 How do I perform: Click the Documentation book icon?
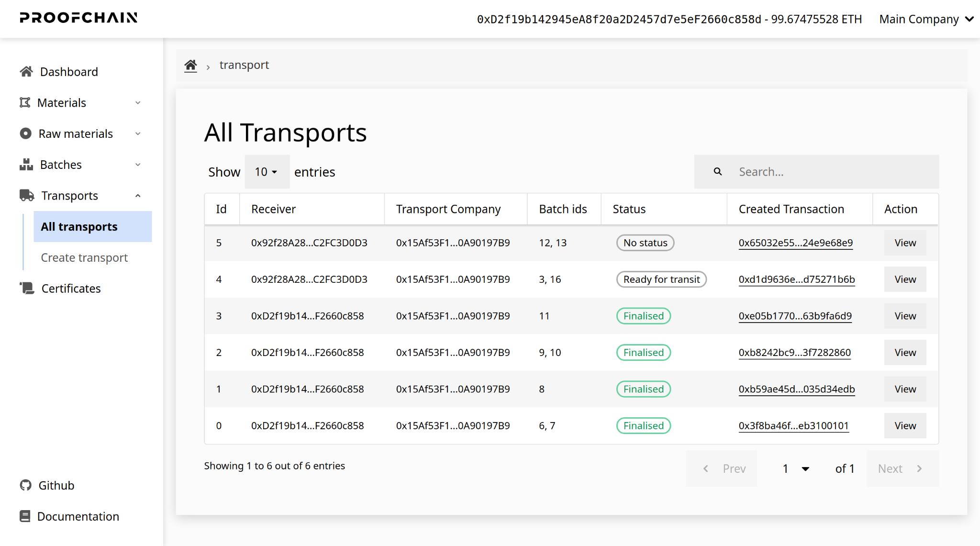click(25, 516)
